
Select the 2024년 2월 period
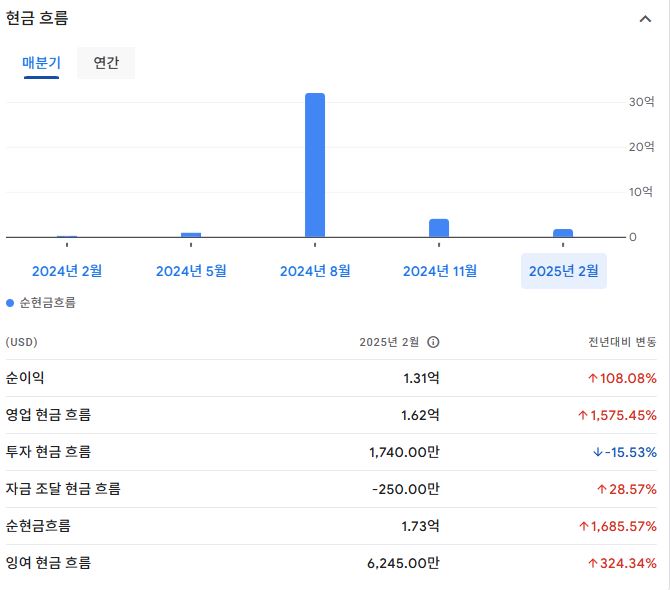point(67,271)
